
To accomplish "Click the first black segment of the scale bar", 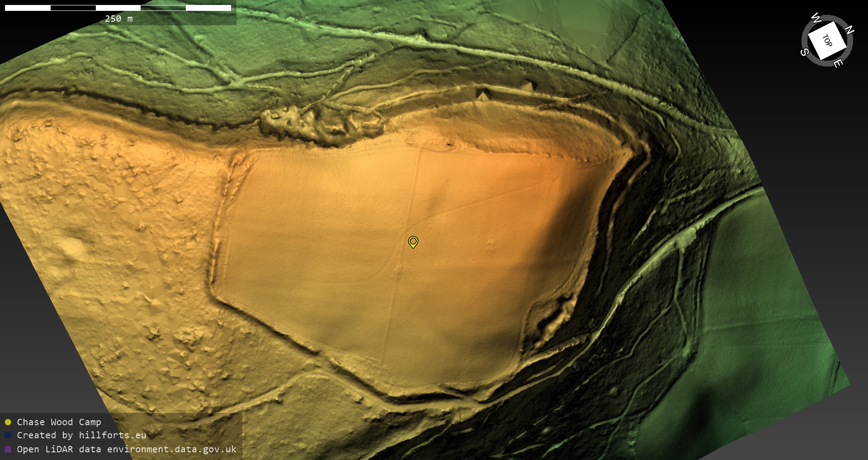I will pyautogui.click(x=73, y=8).
